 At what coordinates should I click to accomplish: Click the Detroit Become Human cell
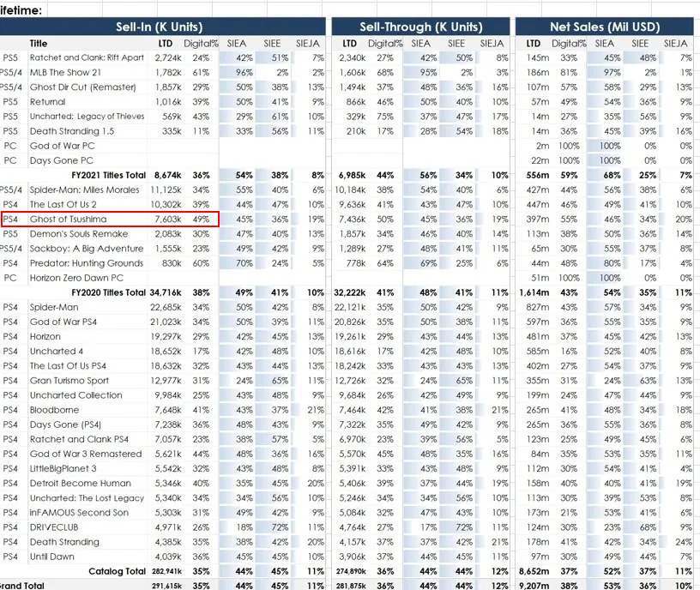(81, 483)
